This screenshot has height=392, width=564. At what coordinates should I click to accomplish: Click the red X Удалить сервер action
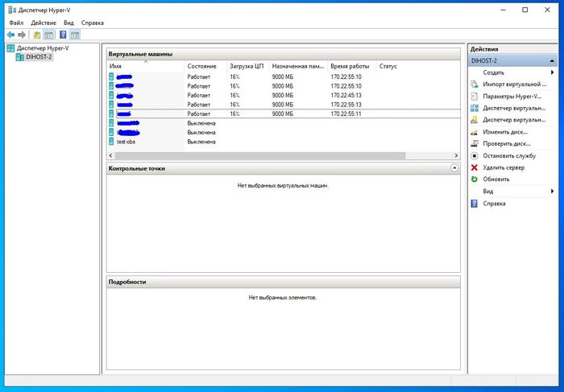pyautogui.click(x=504, y=167)
